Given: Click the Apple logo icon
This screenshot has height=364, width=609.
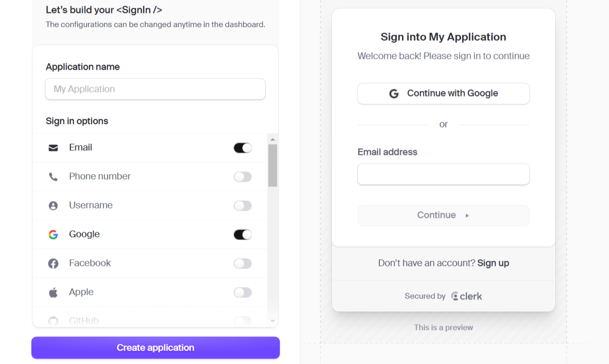Looking at the screenshot, I should pos(53,293).
